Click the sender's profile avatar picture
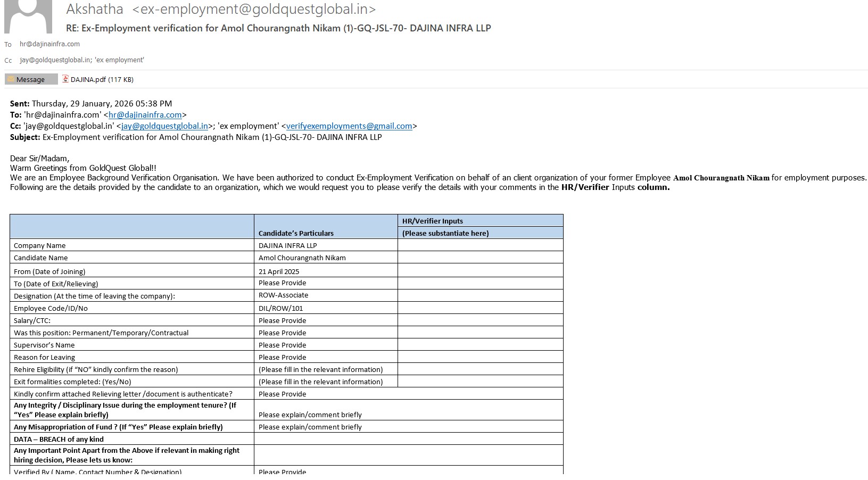 click(28, 16)
